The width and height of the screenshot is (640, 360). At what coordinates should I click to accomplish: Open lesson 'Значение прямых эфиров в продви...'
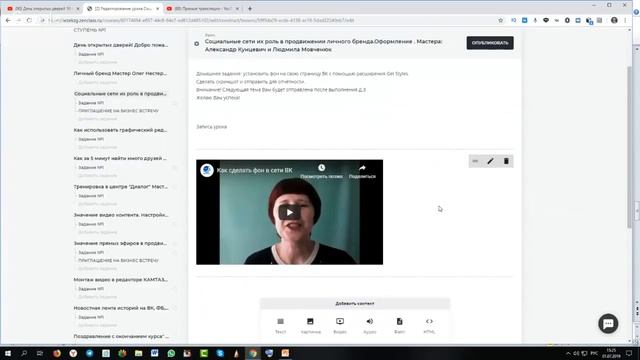click(x=120, y=243)
